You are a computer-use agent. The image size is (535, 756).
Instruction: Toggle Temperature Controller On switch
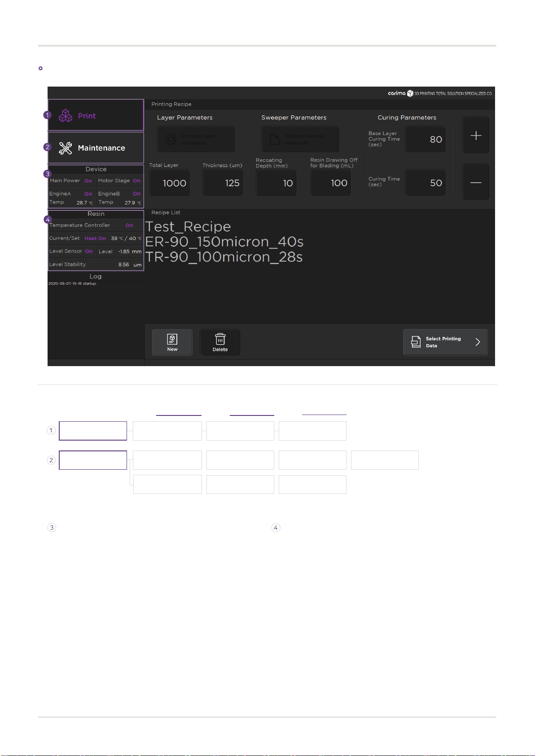pyautogui.click(x=129, y=225)
